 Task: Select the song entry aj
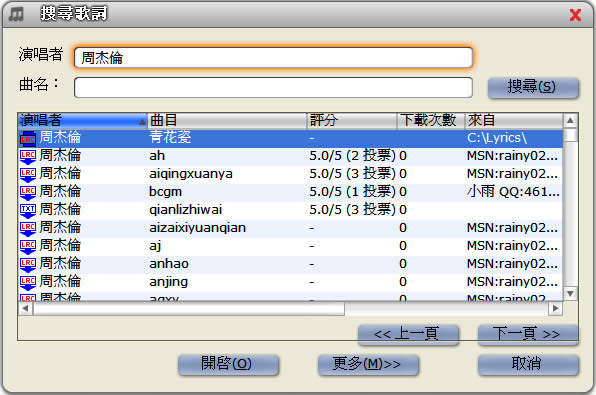pyautogui.click(x=155, y=246)
